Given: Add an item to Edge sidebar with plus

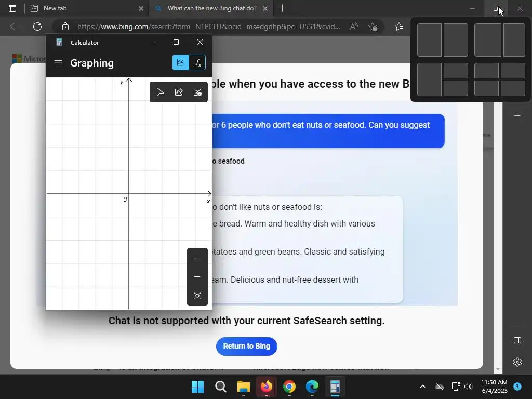Looking at the screenshot, I should pyautogui.click(x=517, y=116).
